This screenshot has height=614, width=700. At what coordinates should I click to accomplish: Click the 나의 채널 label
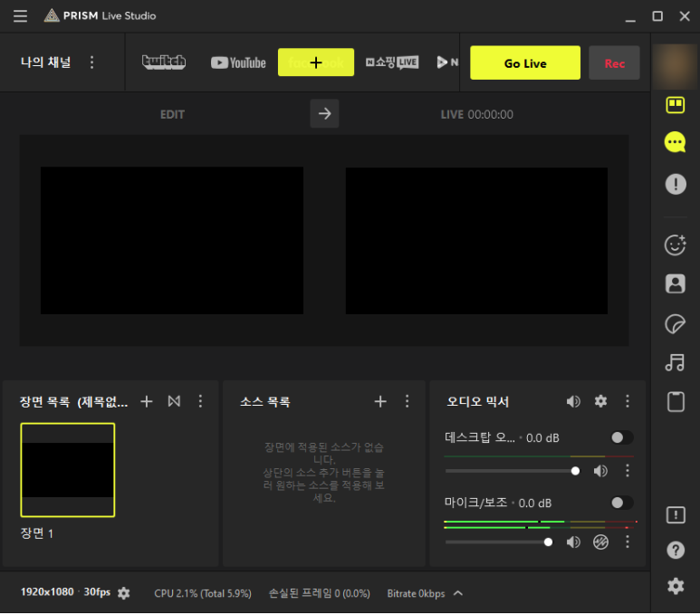[45, 62]
